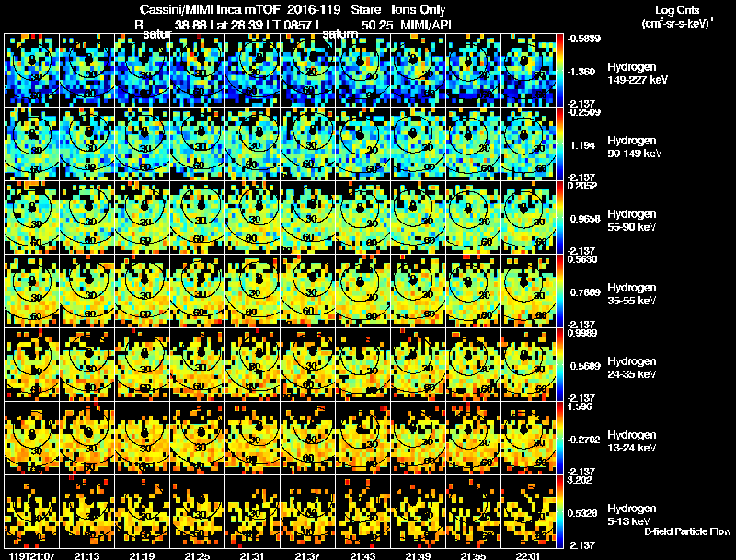Image resolution: width=736 pixels, height=560 pixels.
Task: Click the Hydrogen 5-13 keV color scale bar
Action: click(559, 511)
